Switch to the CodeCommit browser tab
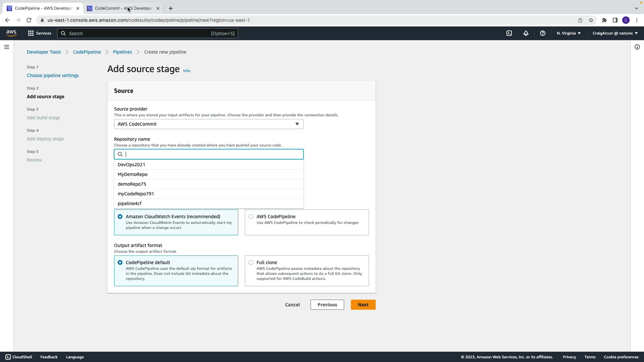 pyautogui.click(x=123, y=8)
